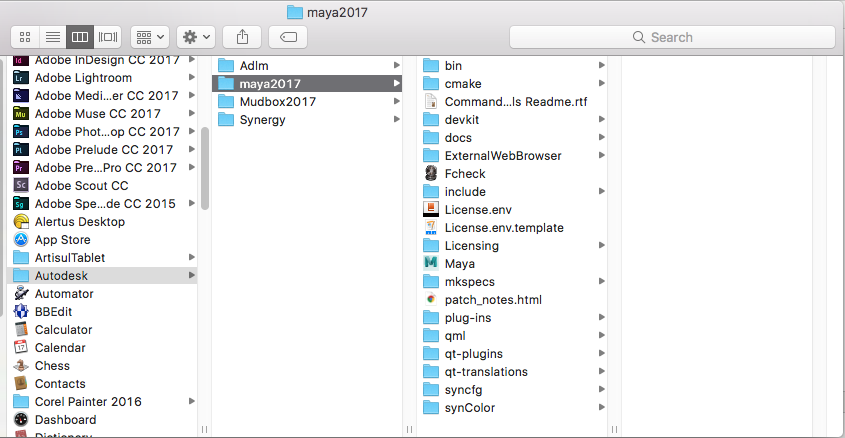The height and width of the screenshot is (438, 845).
Task: Select the License.env file icon
Action: pyautogui.click(x=431, y=210)
